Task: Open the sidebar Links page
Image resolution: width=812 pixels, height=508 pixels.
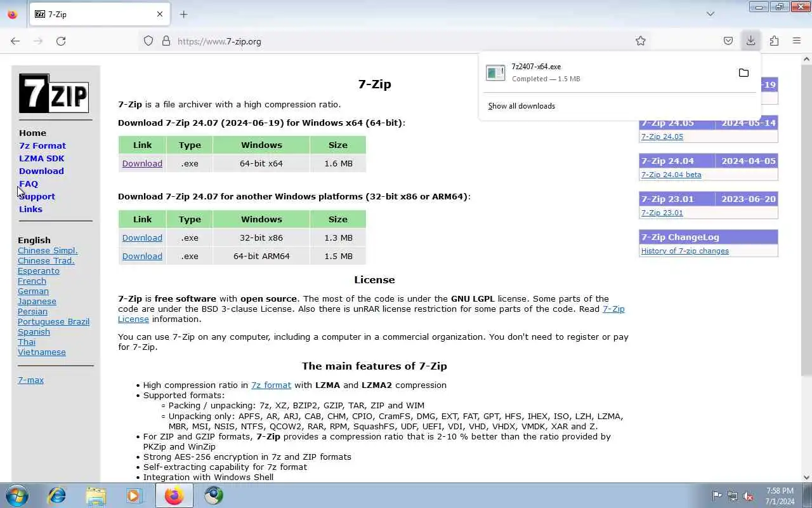Action: click(x=30, y=210)
